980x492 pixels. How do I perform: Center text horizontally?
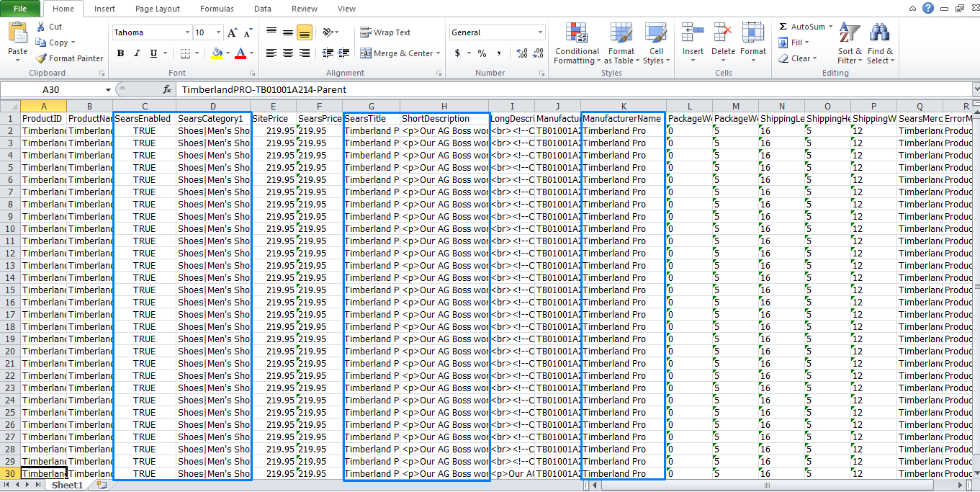tap(288, 53)
